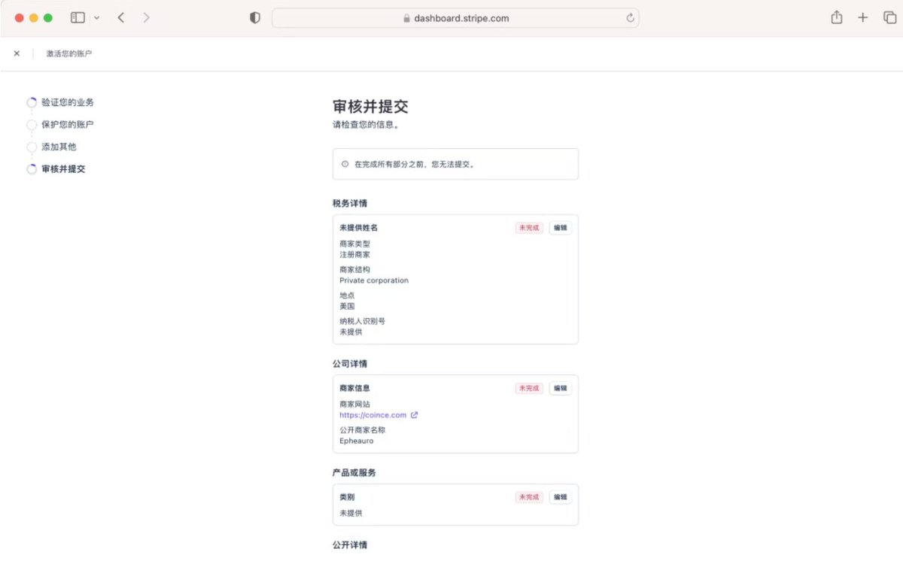This screenshot has width=903, height=588.
Task: Click the Epheauro business name value
Action: [x=357, y=441]
